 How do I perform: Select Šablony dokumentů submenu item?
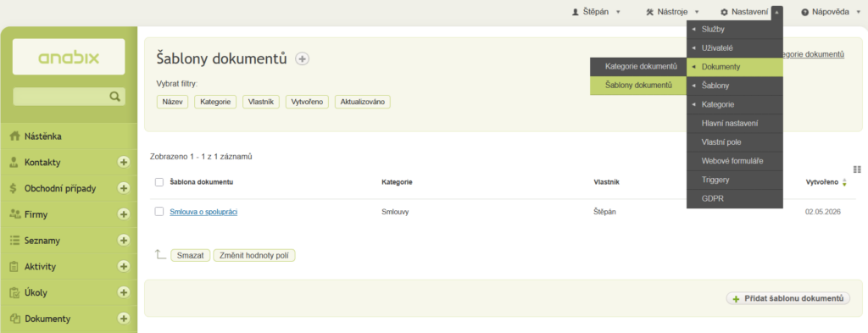[638, 86]
